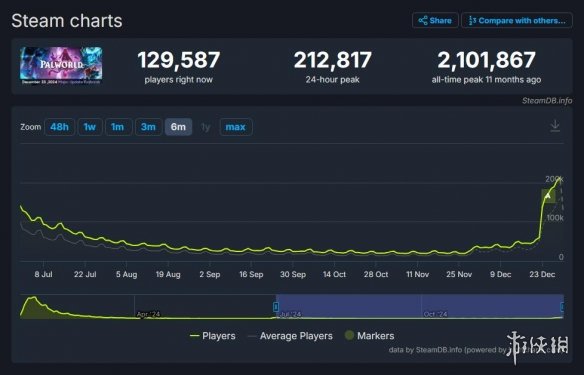Select the 48h zoom range
Image resolution: width=584 pixels, height=375 pixels.
[x=60, y=127]
